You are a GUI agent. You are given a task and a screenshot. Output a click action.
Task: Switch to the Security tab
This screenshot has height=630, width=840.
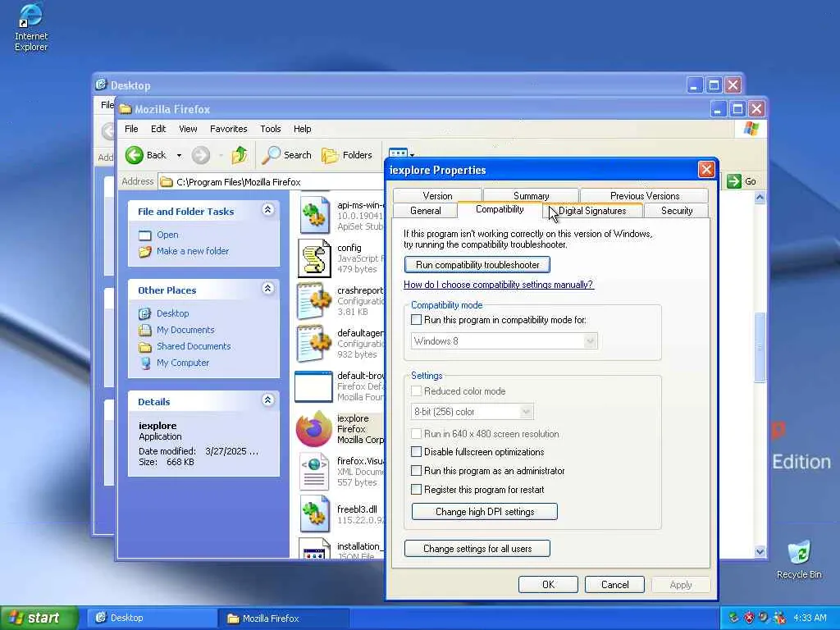[x=677, y=211]
